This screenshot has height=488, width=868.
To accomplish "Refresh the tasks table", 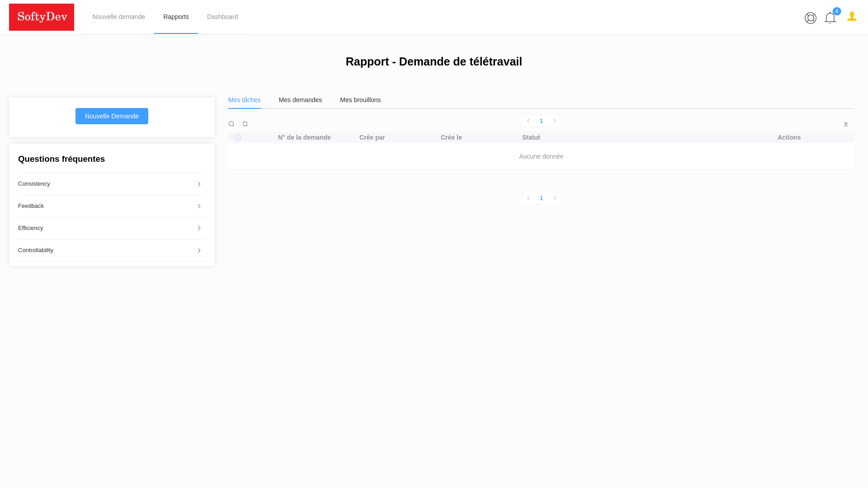I will [x=245, y=123].
